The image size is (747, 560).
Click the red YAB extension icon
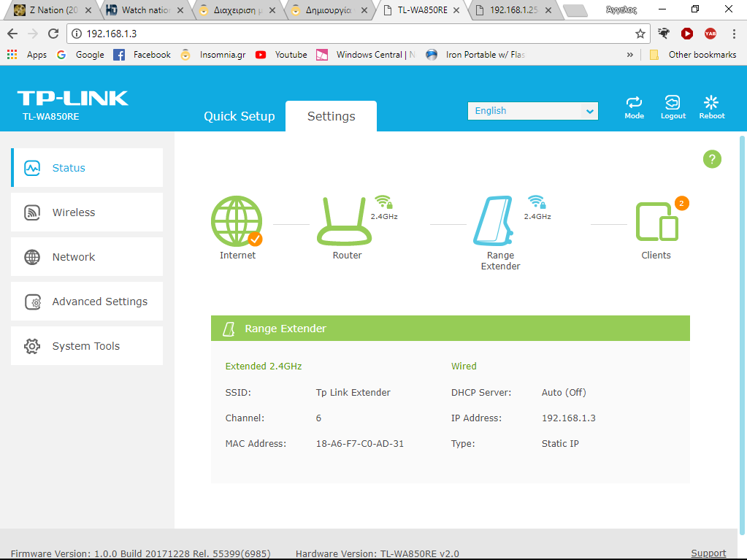tap(710, 34)
